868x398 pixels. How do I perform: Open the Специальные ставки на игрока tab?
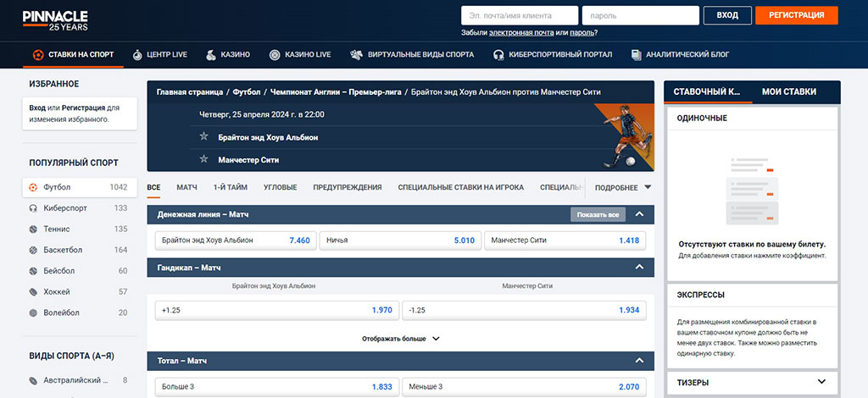click(x=460, y=187)
